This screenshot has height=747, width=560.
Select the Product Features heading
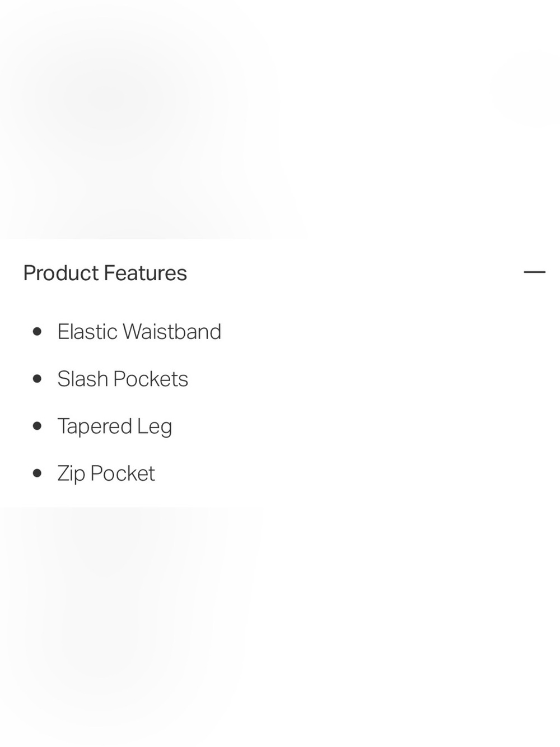coord(105,273)
